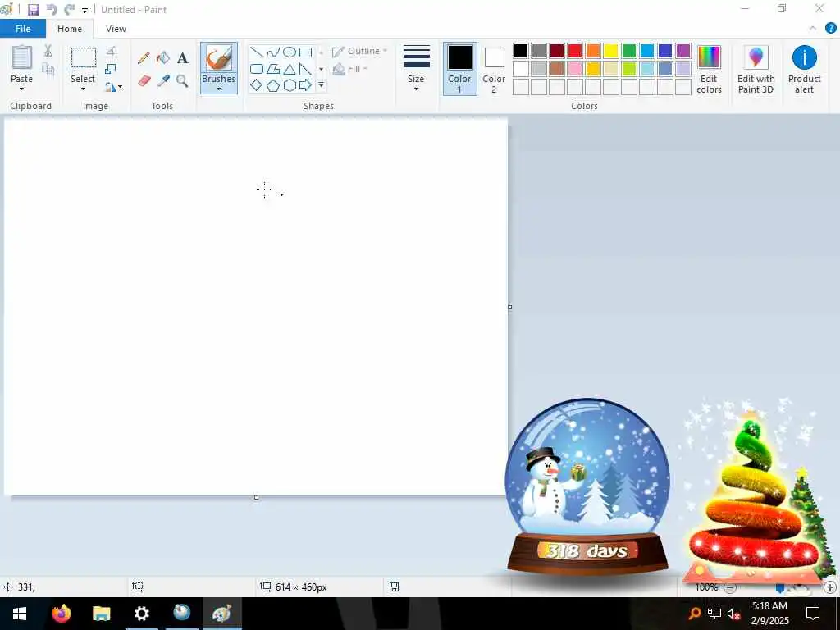
Task: Click the Product alert button
Action: [804, 70]
